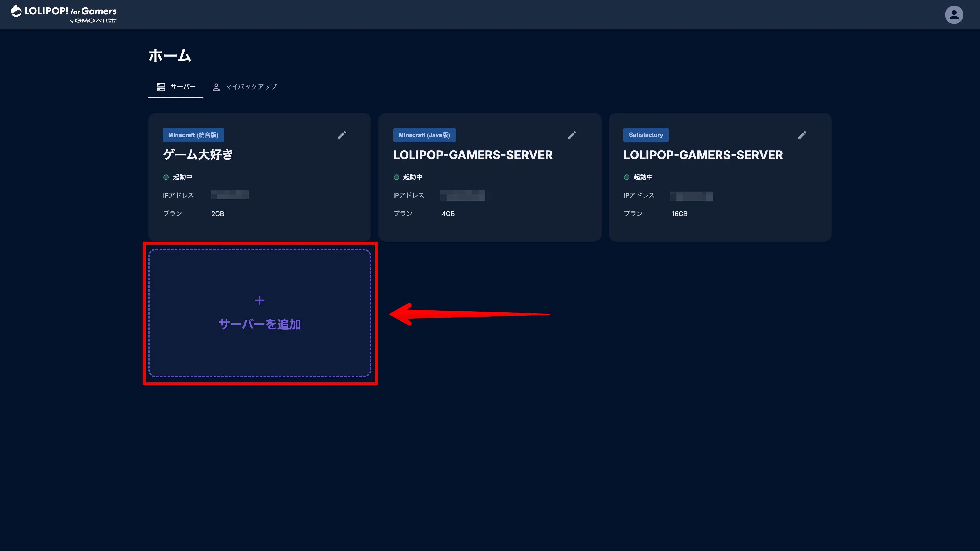Select the サーバー tab
This screenshot has height=551, width=980.
click(183, 87)
